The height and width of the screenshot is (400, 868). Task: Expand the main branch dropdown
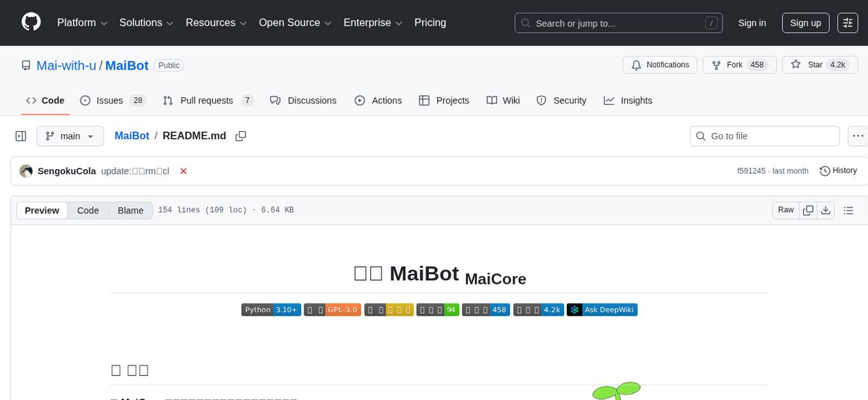[70, 135]
